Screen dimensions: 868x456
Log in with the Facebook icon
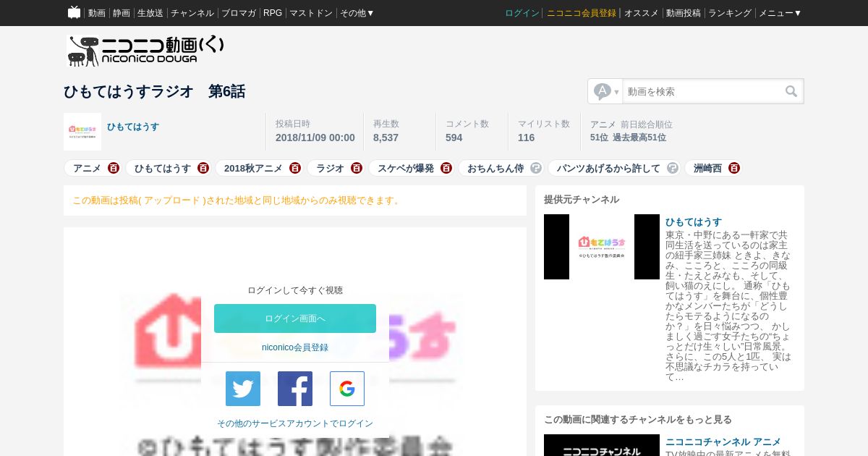point(295,389)
